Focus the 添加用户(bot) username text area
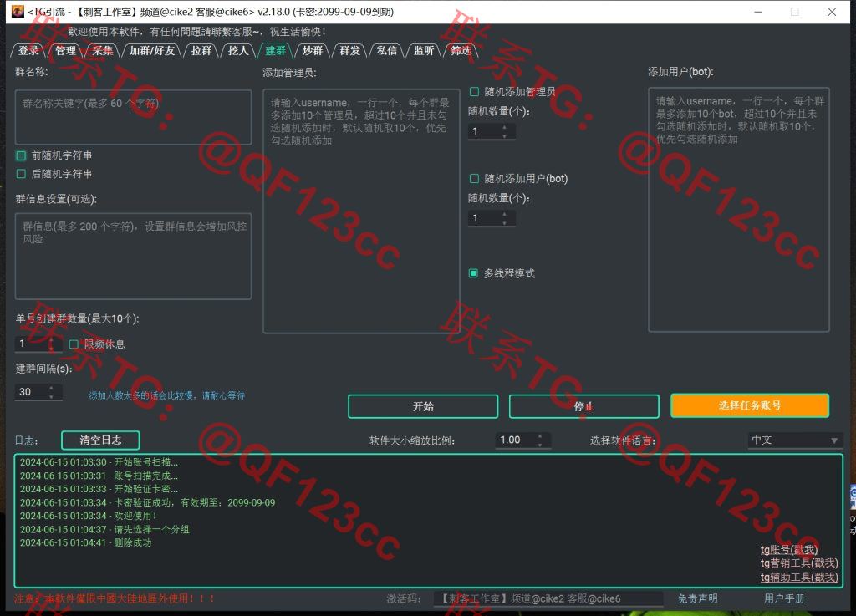 (x=739, y=210)
